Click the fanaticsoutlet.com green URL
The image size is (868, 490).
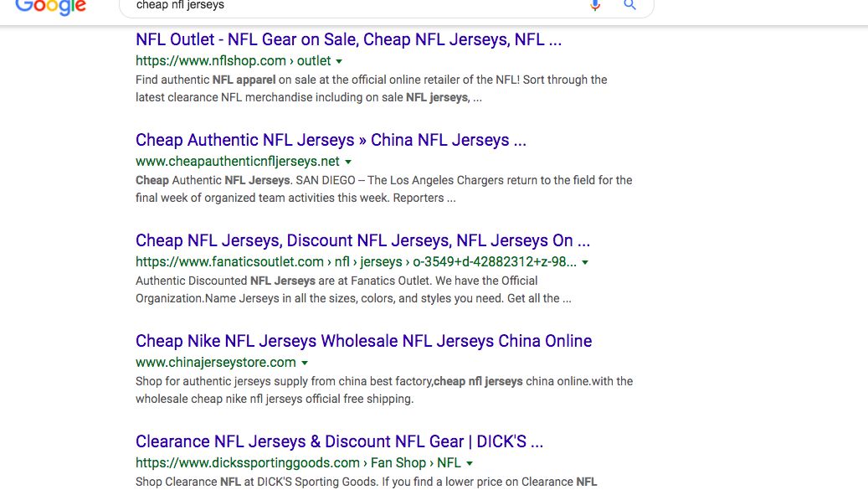click(x=356, y=261)
